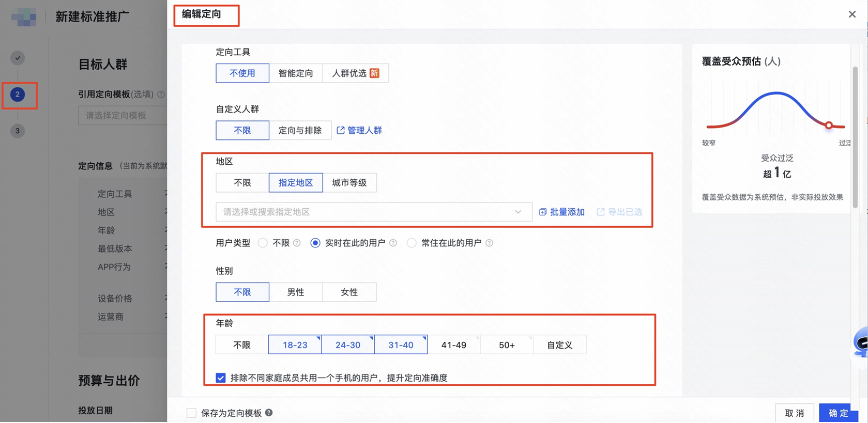Open 请选择定向模板 dropdown in background
The image size is (868, 423).
coord(123,116)
